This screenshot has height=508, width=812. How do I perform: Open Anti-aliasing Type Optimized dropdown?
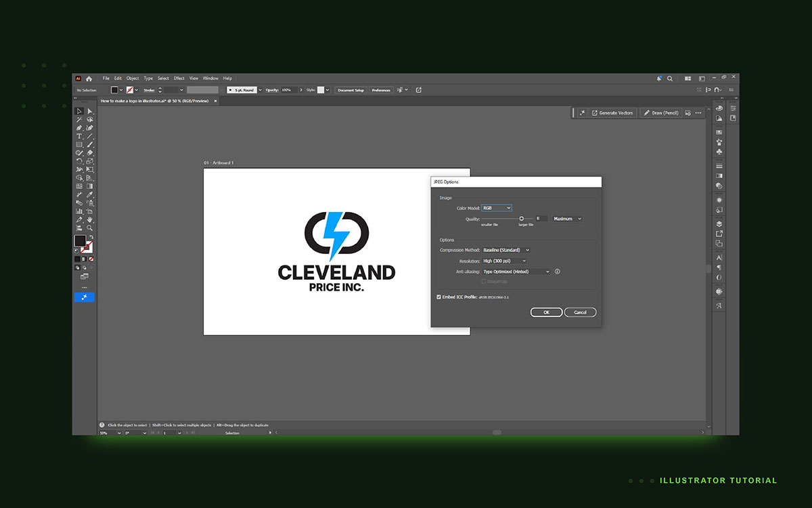coord(516,272)
